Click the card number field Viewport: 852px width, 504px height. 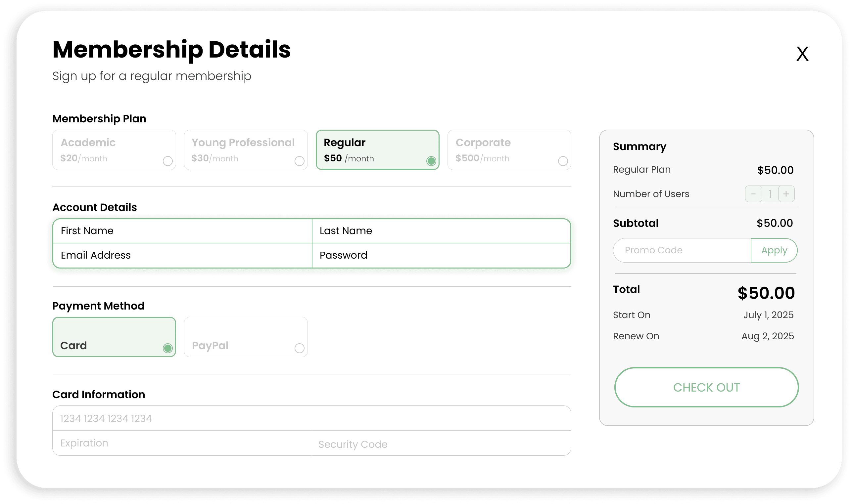[311, 418]
